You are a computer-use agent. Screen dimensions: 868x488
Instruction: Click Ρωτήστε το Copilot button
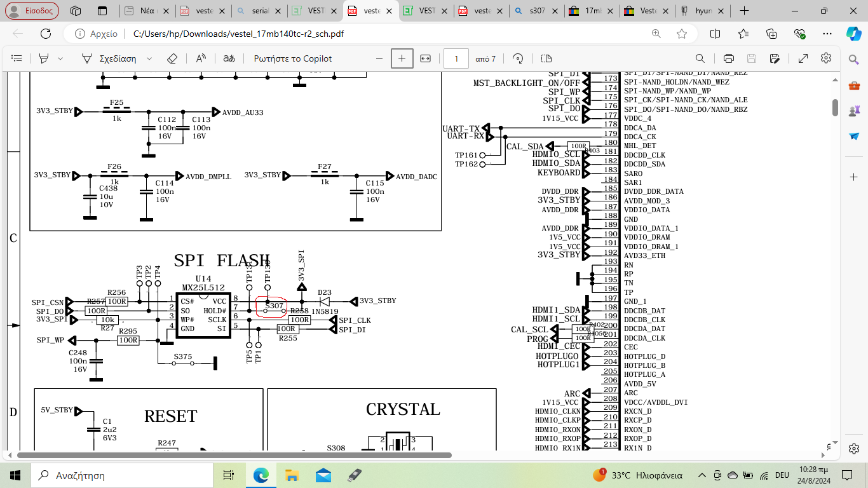pos(292,58)
